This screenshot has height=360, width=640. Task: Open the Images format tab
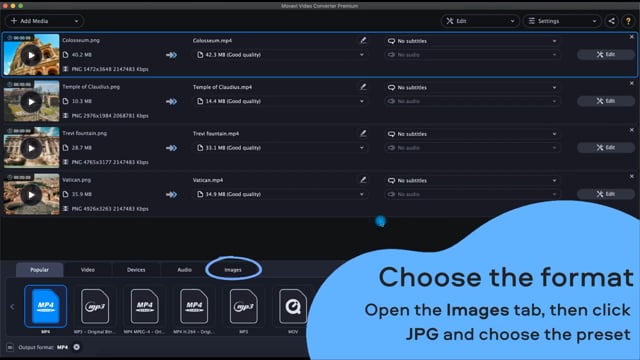coord(233,270)
